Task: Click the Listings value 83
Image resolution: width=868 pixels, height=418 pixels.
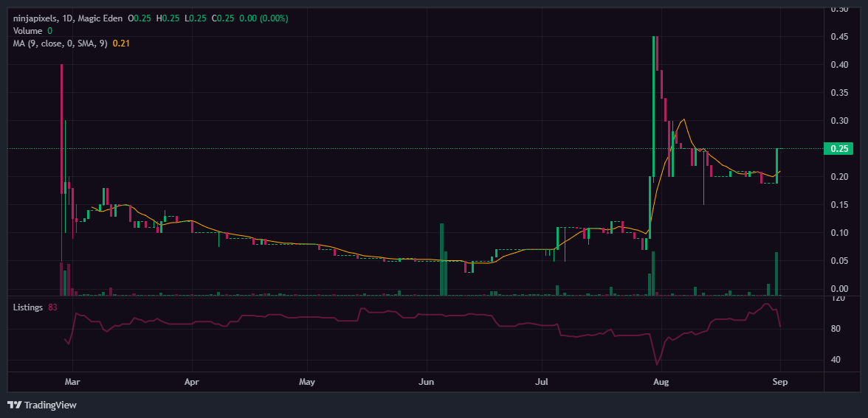Action: (53, 307)
